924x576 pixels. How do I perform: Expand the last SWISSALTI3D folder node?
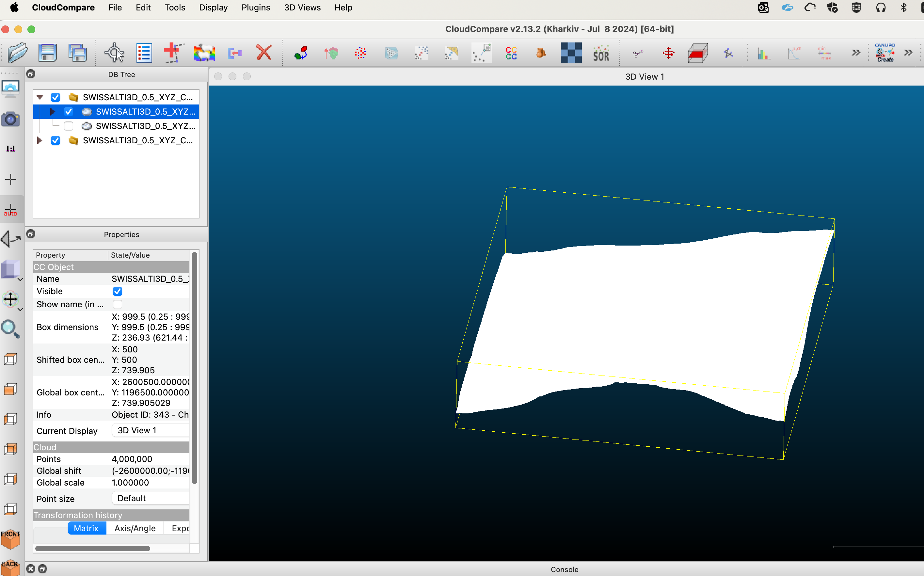click(39, 140)
